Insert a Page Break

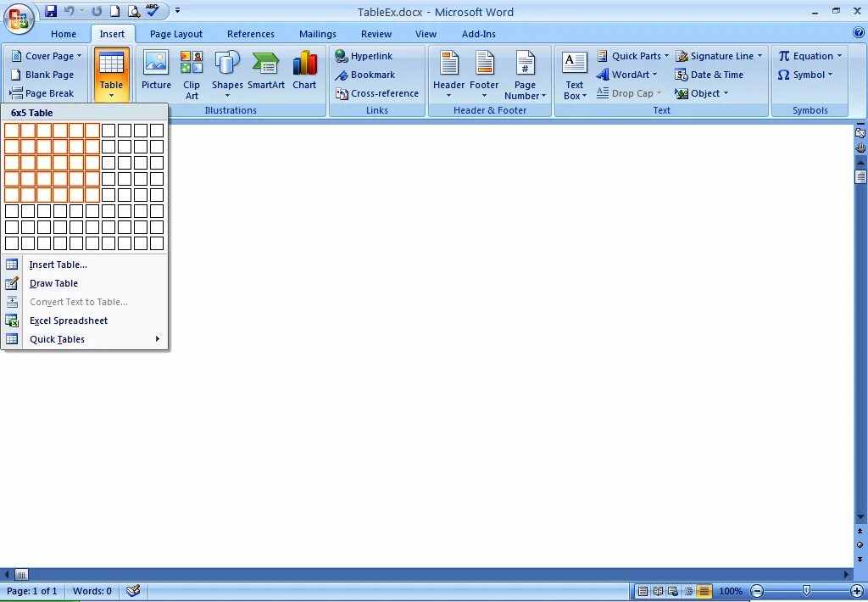point(42,93)
